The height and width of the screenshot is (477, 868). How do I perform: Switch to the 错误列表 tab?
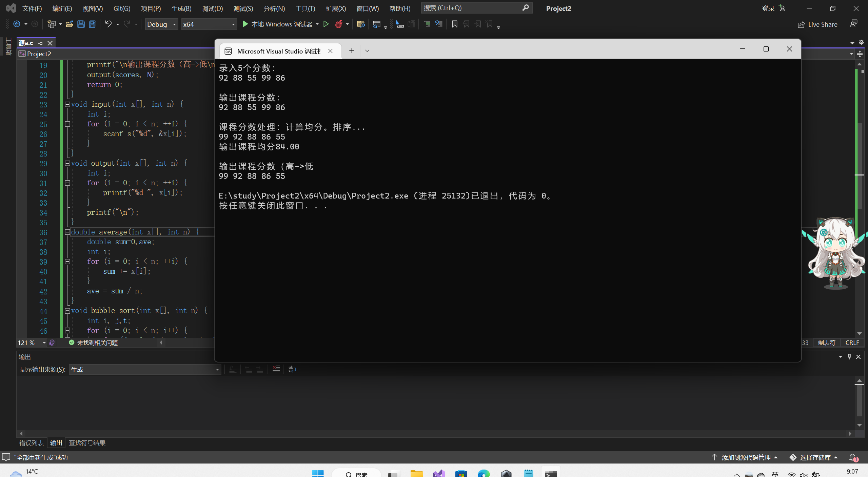(31, 443)
